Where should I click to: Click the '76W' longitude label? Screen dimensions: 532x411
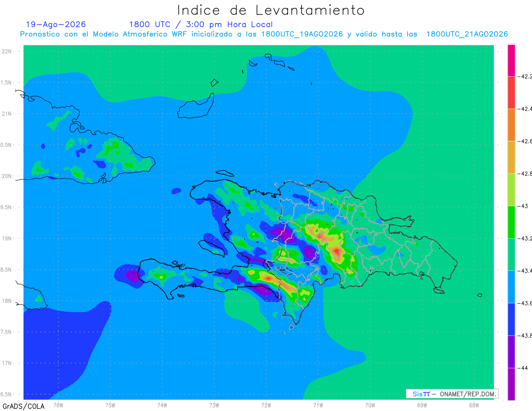[58, 405]
